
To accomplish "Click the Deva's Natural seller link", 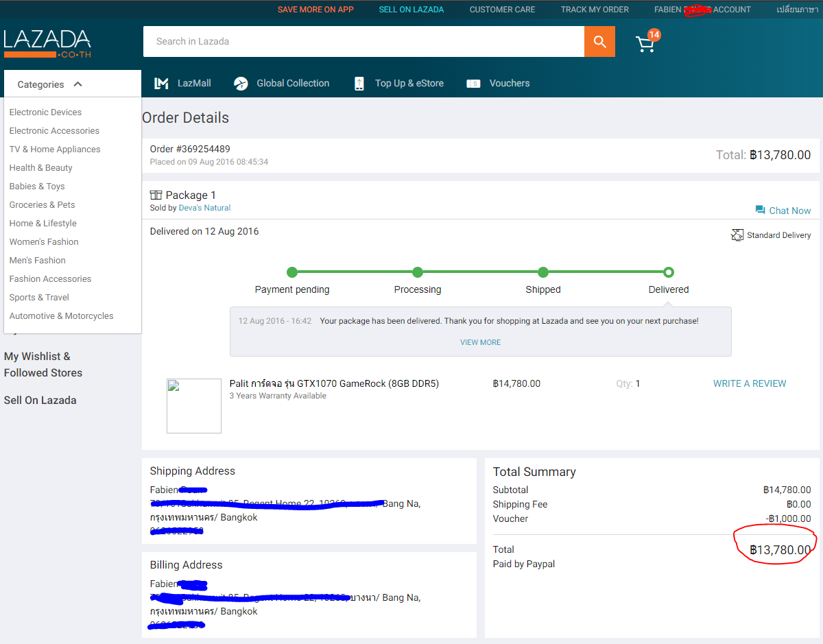I will pyautogui.click(x=204, y=208).
